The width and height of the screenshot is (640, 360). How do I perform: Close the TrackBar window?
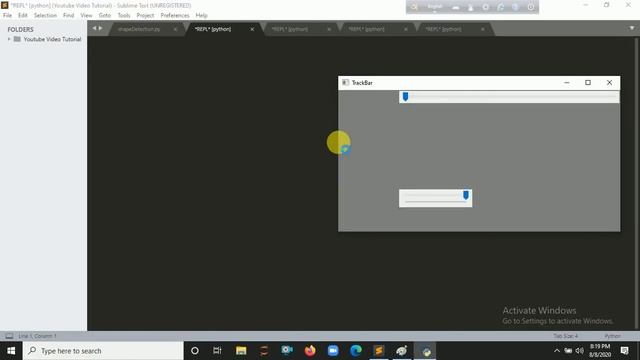pos(609,82)
